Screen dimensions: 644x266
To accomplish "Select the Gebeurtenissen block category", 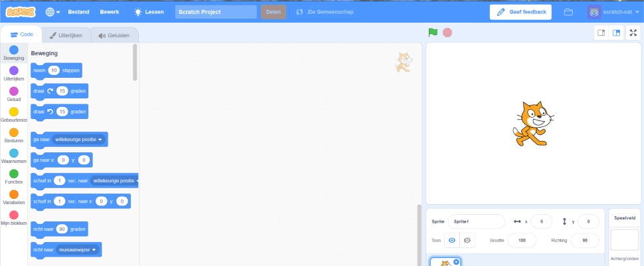I will pyautogui.click(x=14, y=114).
